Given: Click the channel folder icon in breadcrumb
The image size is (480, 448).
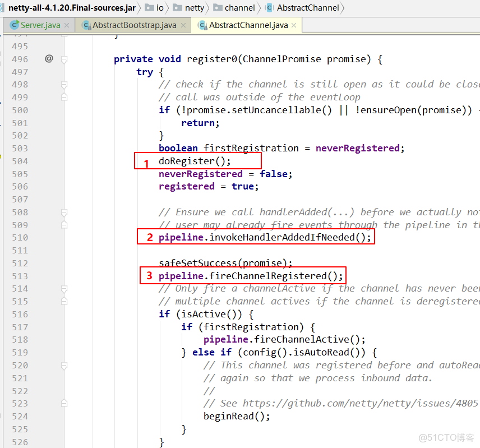Looking at the screenshot, I should 218,7.
